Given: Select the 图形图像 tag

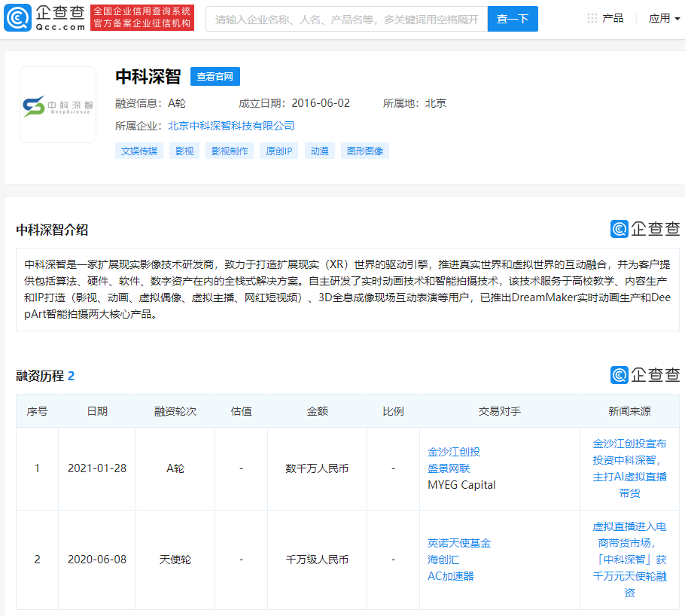Looking at the screenshot, I should [365, 151].
